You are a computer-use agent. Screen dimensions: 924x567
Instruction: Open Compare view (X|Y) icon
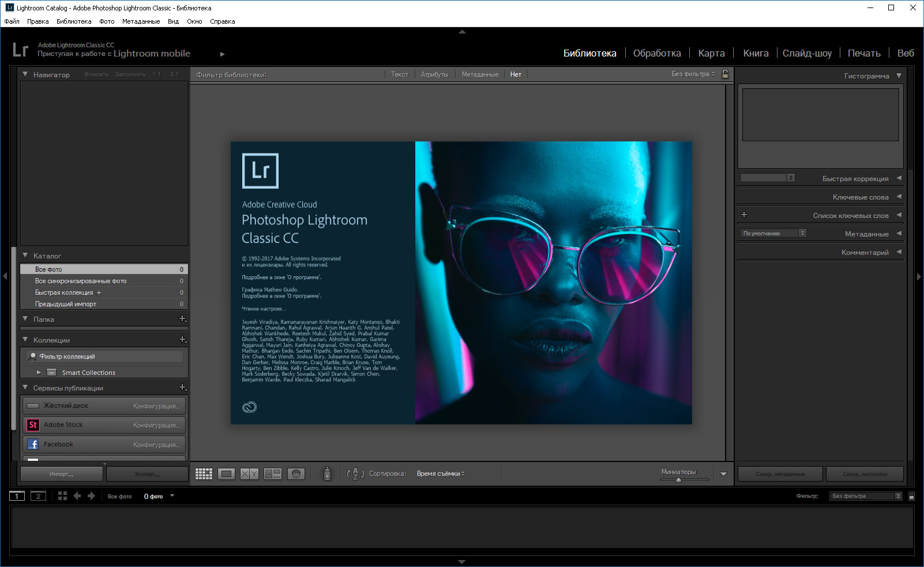coord(249,474)
